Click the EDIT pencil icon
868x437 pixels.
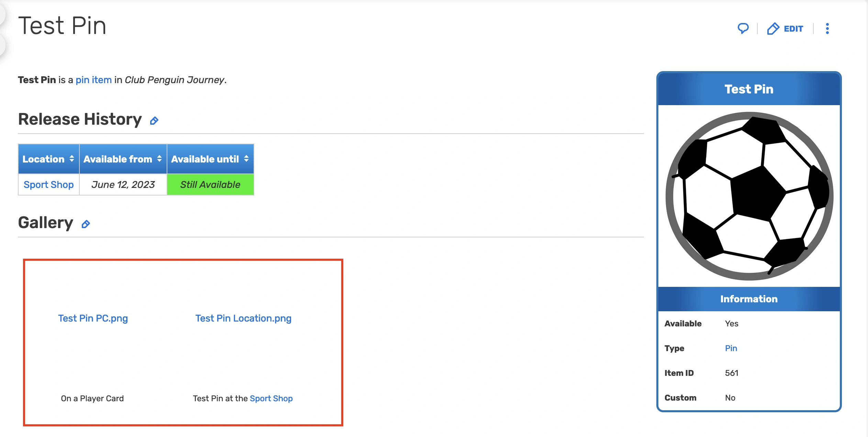(x=773, y=29)
